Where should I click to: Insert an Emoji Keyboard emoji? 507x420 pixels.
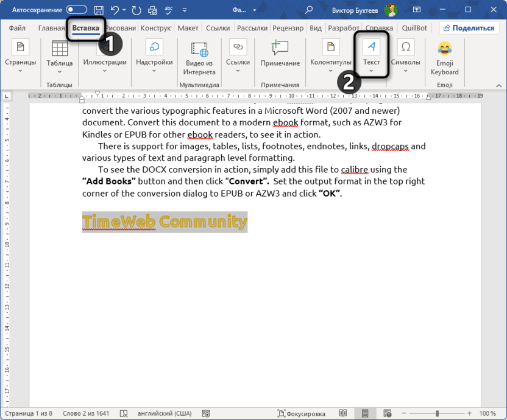tap(444, 58)
